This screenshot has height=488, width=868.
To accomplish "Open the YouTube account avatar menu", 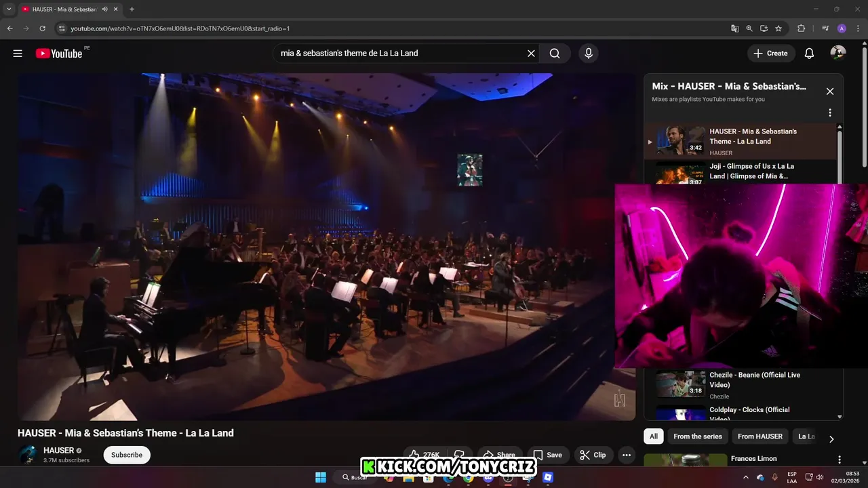I will [838, 54].
